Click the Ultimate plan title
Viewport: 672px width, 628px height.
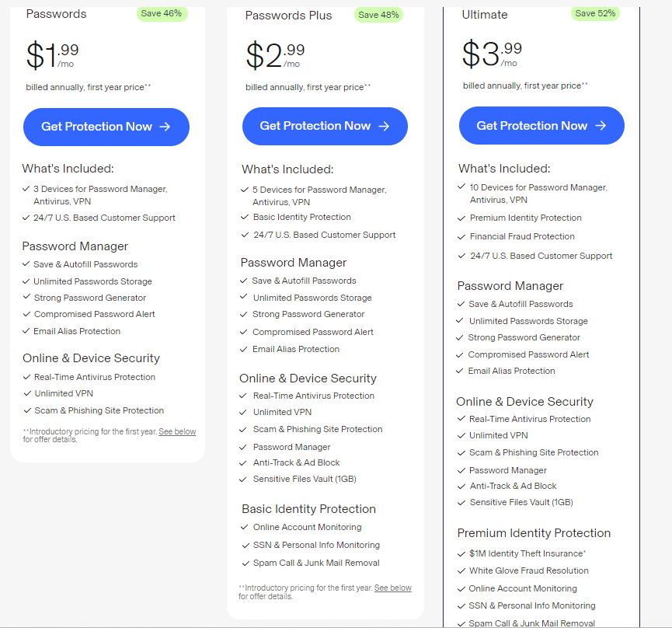pyautogui.click(x=485, y=15)
